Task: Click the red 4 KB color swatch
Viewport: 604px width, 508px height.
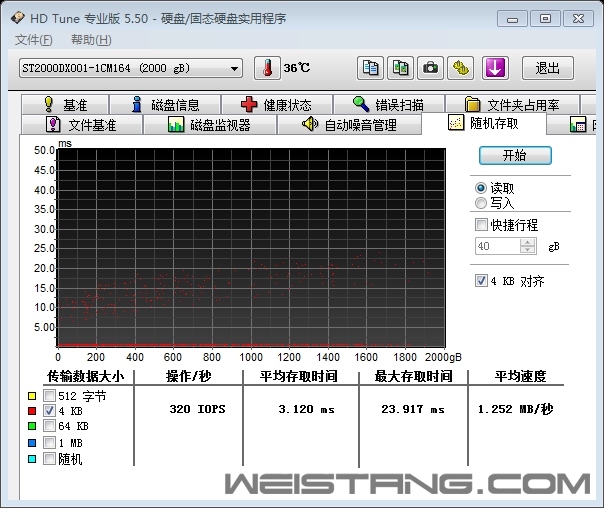Action: [32, 411]
